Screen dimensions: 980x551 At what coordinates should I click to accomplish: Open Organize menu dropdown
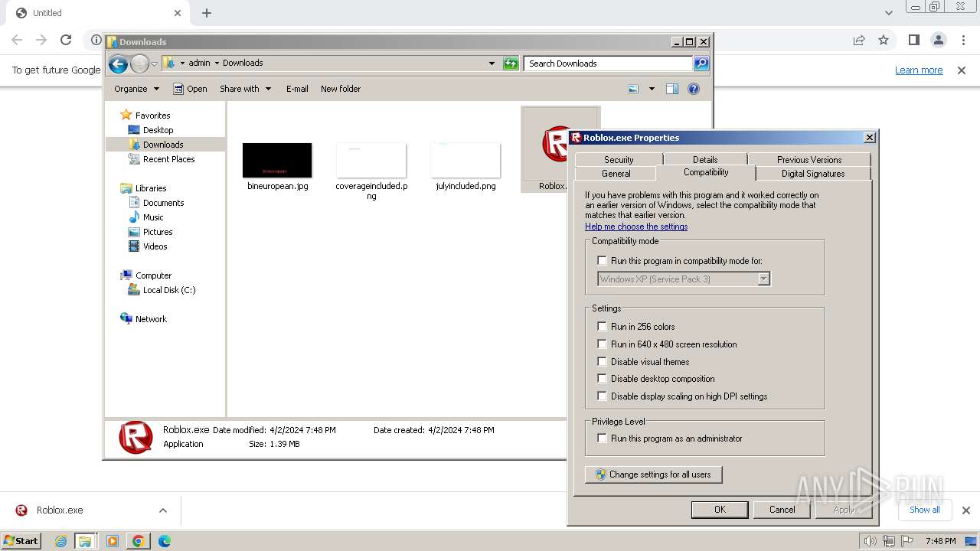(136, 89)
